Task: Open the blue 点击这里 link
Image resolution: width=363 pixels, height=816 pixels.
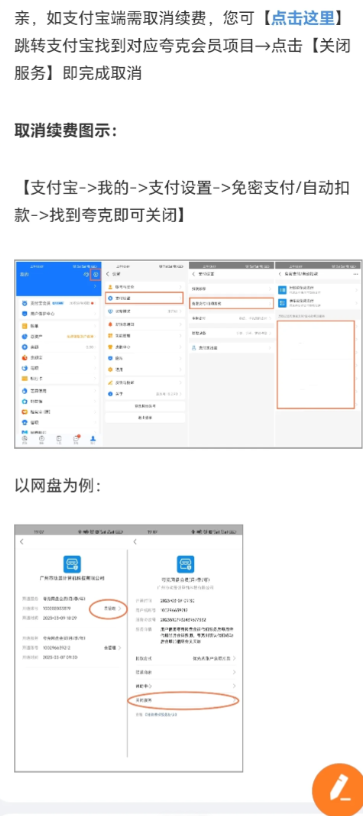Action: [x=303, y=19]
